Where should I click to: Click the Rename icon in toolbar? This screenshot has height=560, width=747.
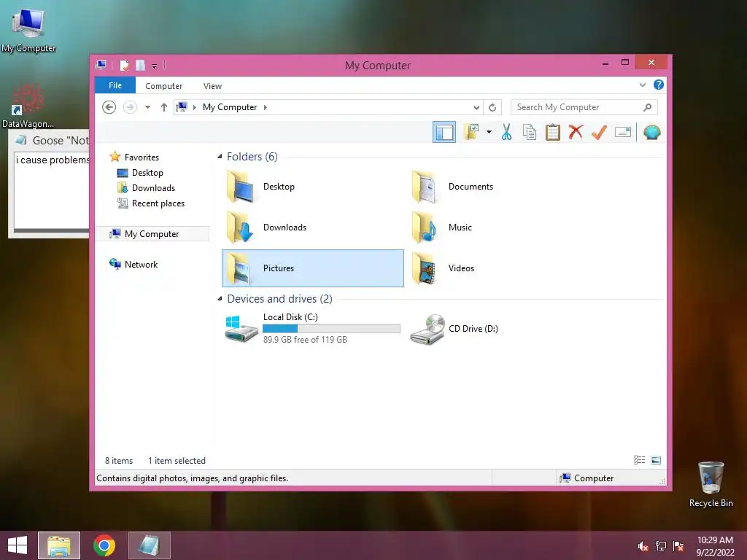[x=623, y=132]
